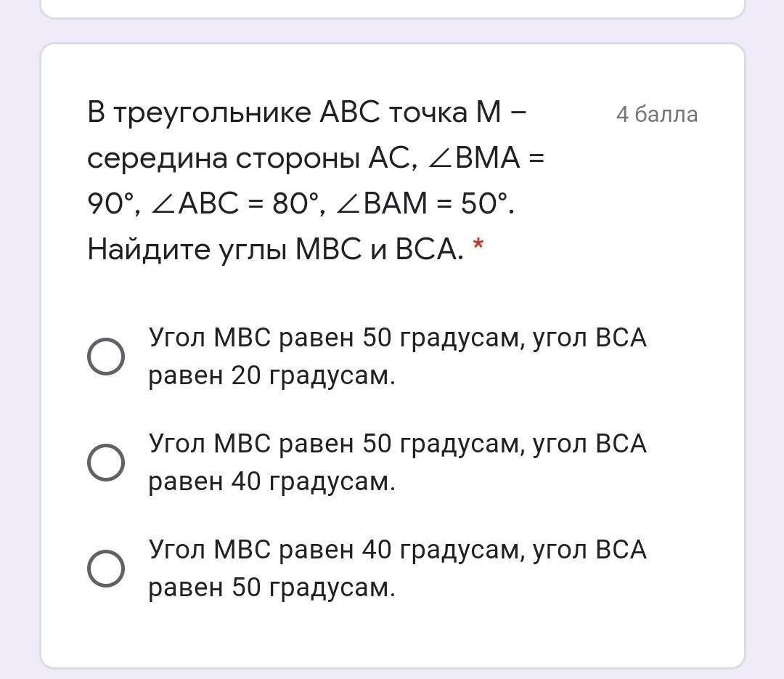Click 'равен 20 градусам.' in first option
Image resolution: width=784 pixels, height=679 pixels.
click(x=271, y=375)
